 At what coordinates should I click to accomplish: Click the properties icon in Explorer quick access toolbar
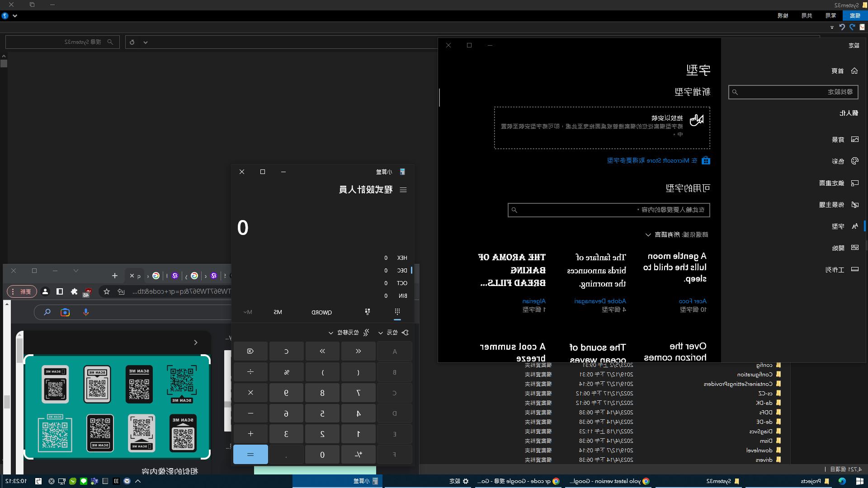pos(863,27)
